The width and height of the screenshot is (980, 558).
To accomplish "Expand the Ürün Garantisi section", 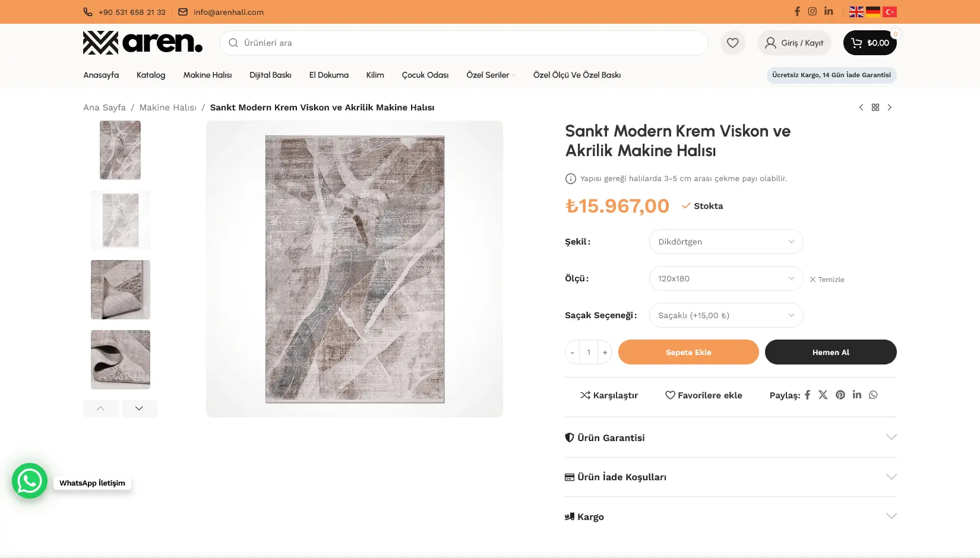I will pos(730,437).
